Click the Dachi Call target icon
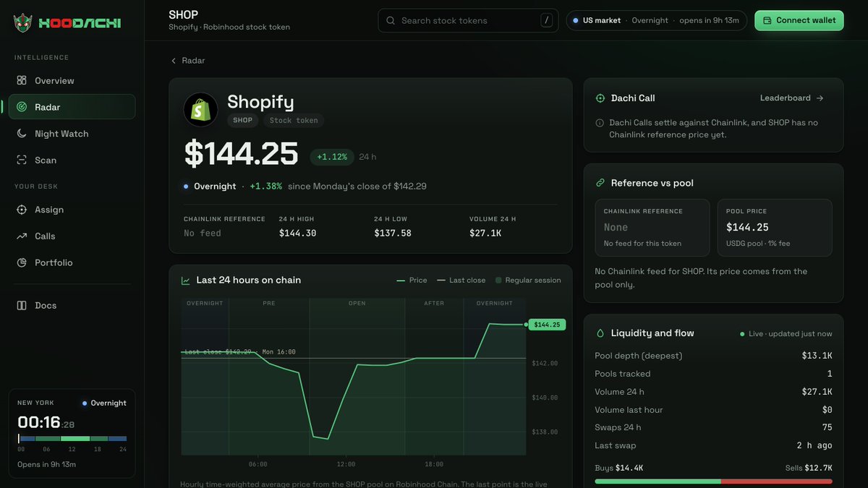This screenshot has height=488, width=868. 600,98
